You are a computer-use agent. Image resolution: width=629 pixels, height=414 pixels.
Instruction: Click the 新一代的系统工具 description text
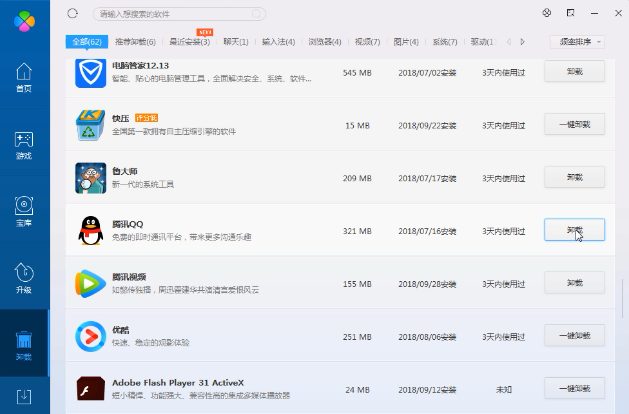coord(143,184)
